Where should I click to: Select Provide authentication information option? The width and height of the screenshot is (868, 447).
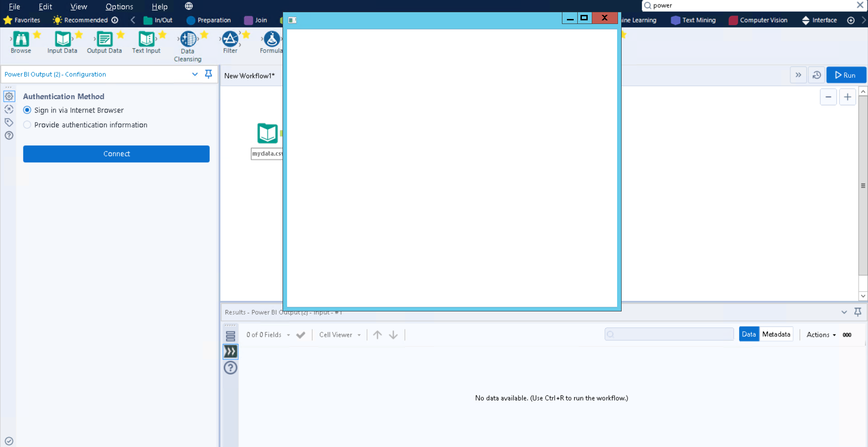point(27,125)
